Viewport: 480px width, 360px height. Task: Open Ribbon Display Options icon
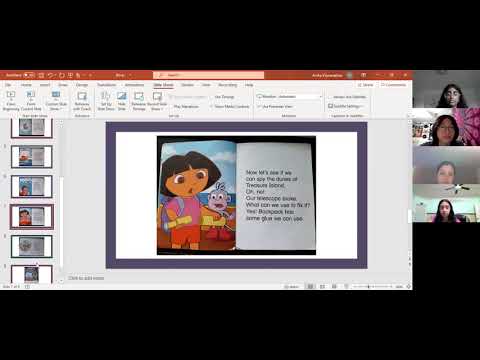pos(363,75)
